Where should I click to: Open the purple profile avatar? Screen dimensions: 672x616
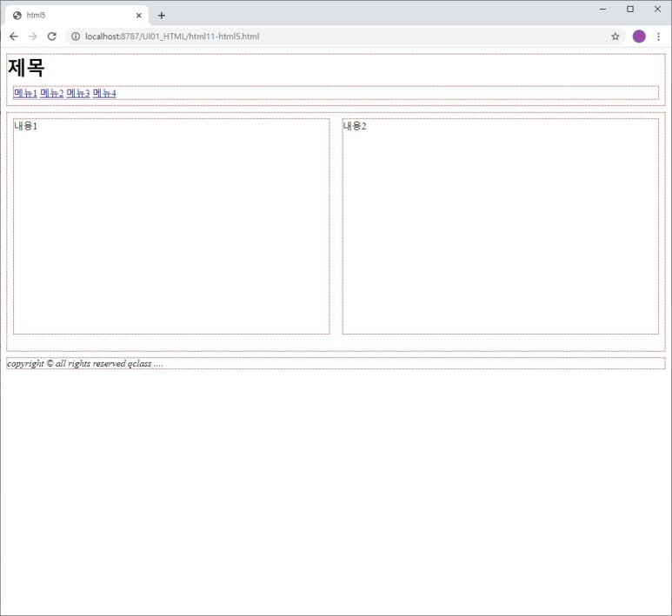pos(639,36)
